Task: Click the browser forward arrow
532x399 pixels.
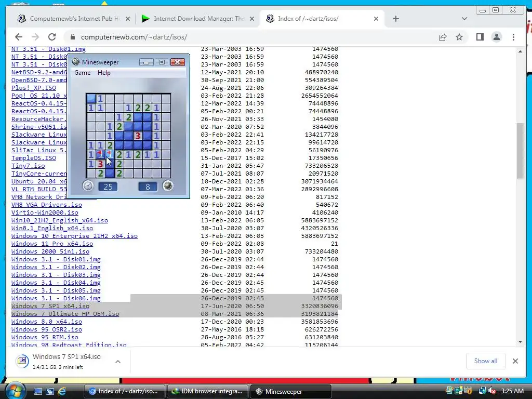Action: tap(35, 37)
